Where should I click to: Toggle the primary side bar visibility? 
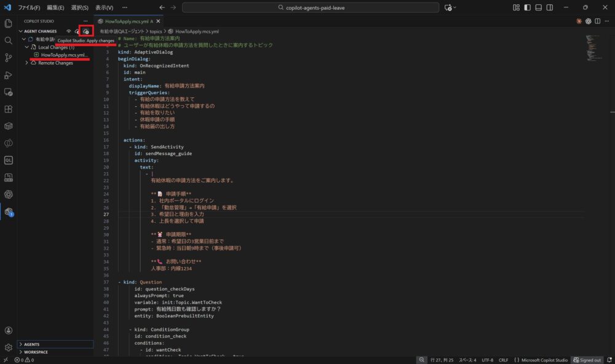528,7
